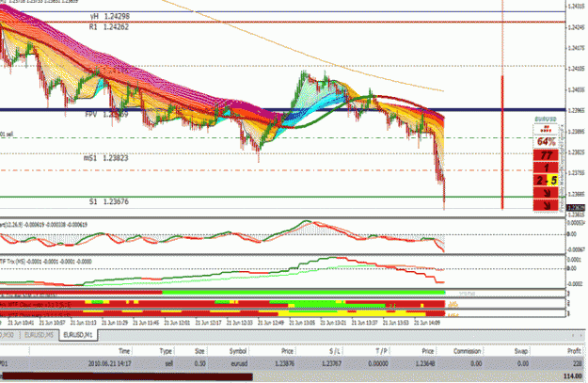Click the MACD (12,26,9) indicator label

44,225
